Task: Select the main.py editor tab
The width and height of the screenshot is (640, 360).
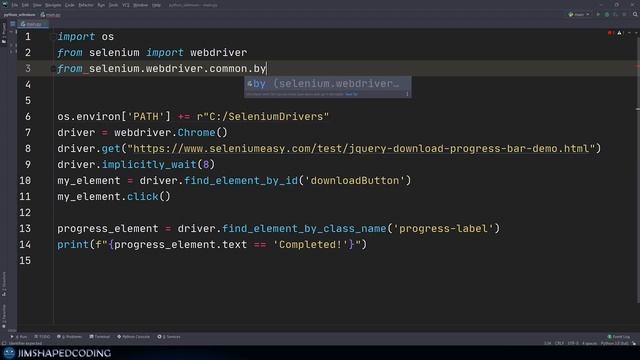Action: click(32, 24)
